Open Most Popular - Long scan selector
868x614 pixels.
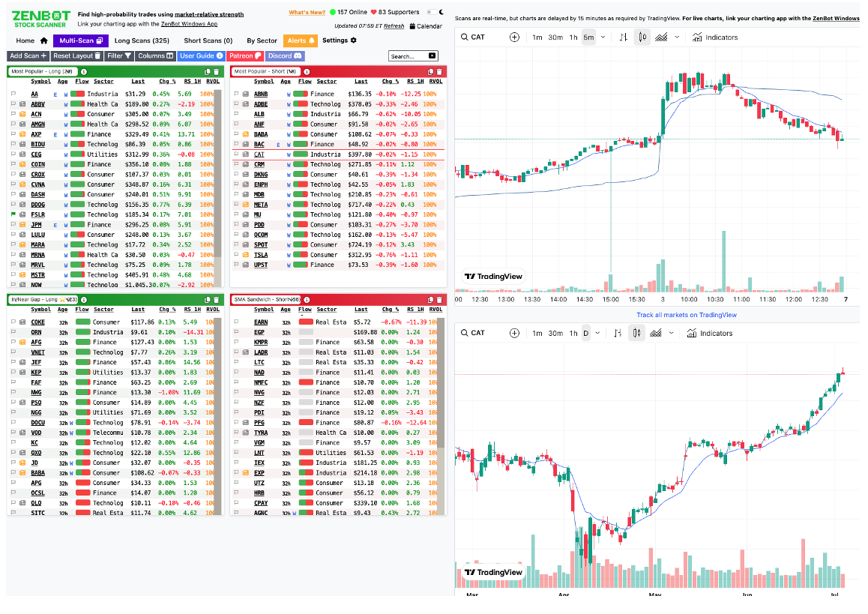(x=43, y=71)
